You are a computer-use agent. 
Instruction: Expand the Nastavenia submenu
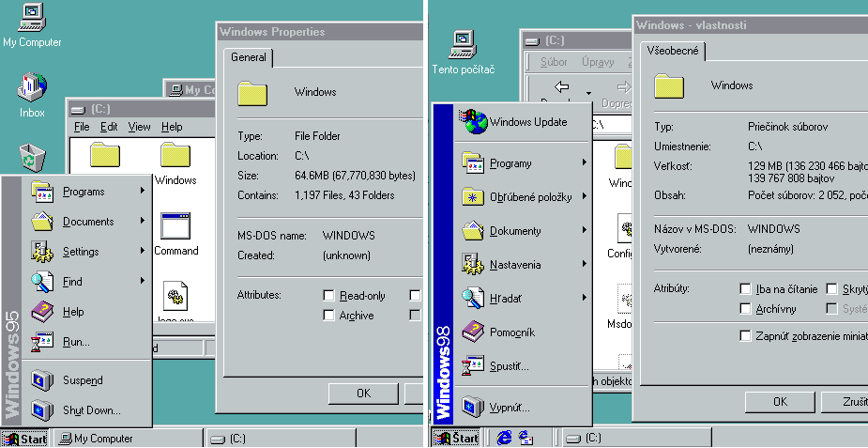(515, 265)
